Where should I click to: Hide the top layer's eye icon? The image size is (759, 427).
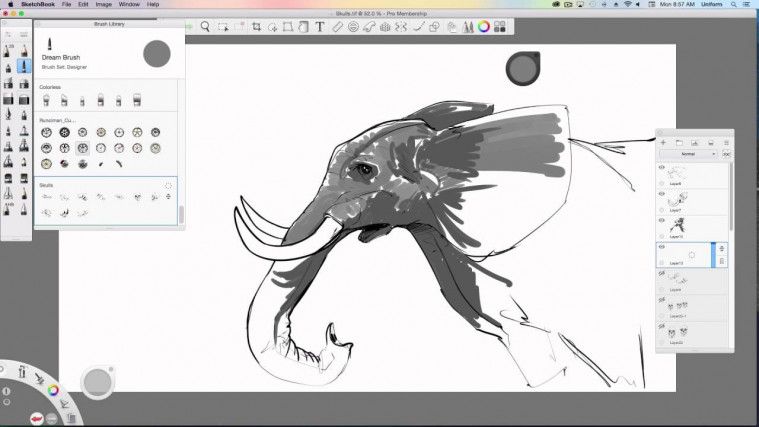click(662, 168)
